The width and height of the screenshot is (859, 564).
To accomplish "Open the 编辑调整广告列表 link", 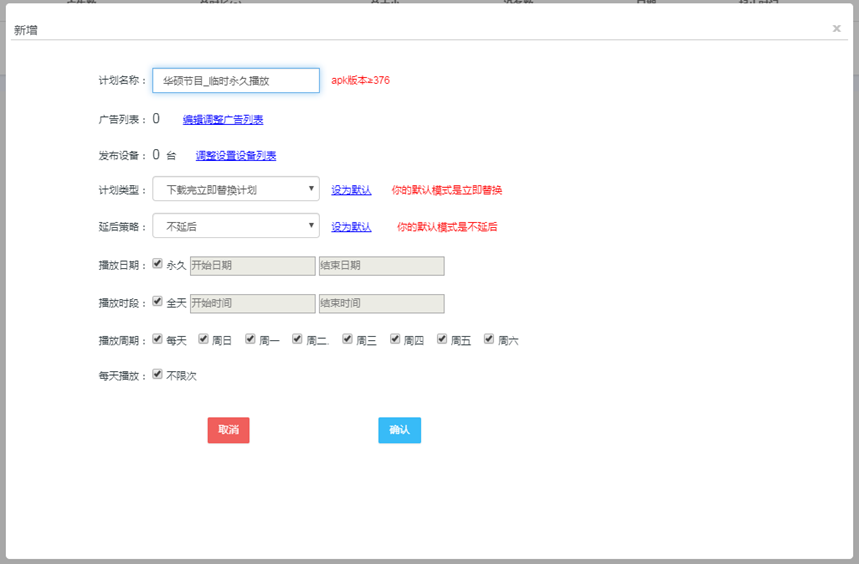I will pyautogui.click(x=223, y=120).
